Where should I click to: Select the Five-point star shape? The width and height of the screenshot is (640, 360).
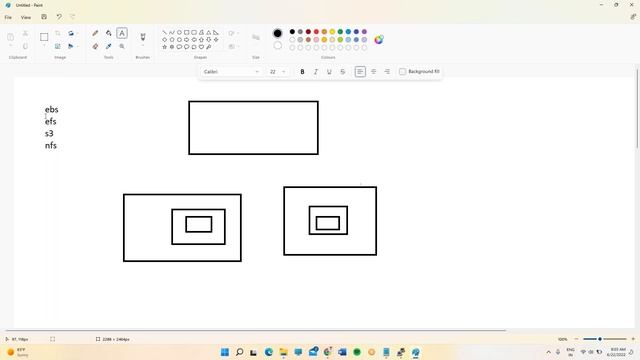coord(164,47)
